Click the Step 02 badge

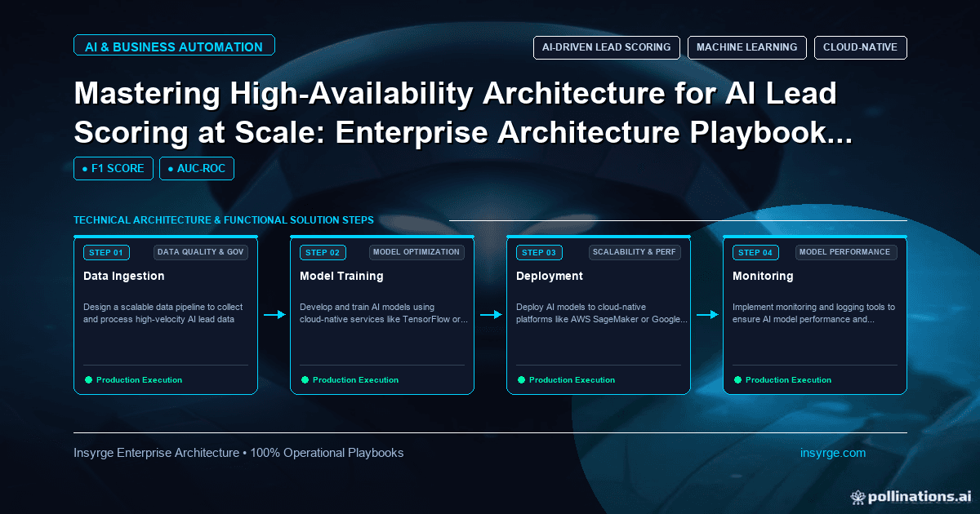[323, 253]
